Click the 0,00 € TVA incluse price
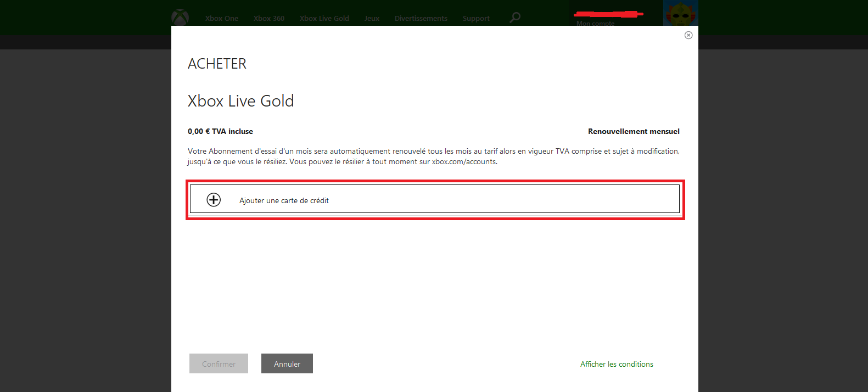Viewport: 868px width, 392px height. click(x=220, y=131)
